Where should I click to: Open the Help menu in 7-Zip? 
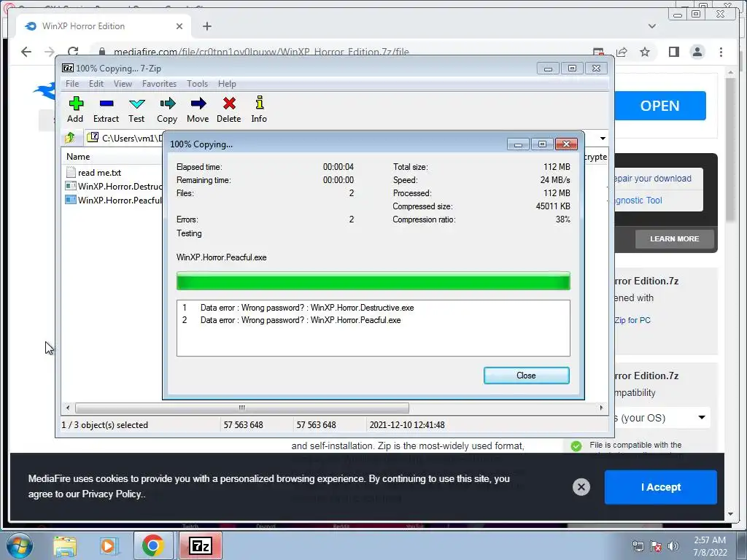click(227, 84)
